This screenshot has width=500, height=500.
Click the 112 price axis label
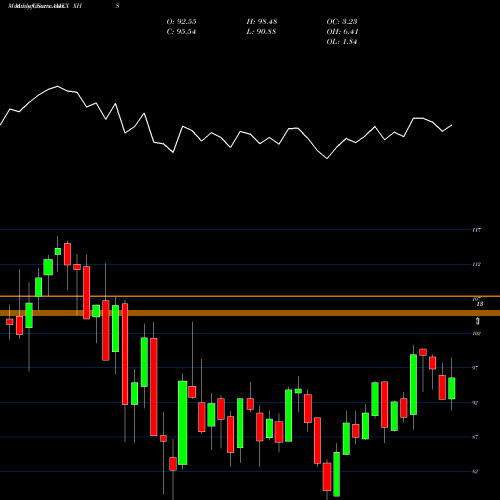pyautogui.click(x=476, y=264)
